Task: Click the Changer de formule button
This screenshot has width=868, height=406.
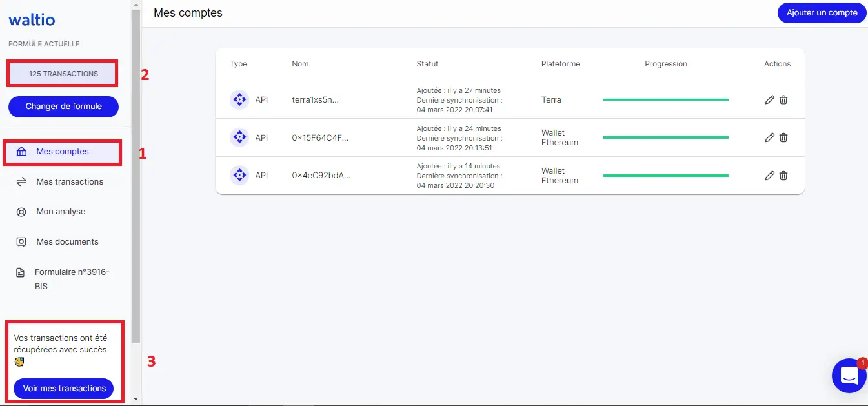Action: 63,107
